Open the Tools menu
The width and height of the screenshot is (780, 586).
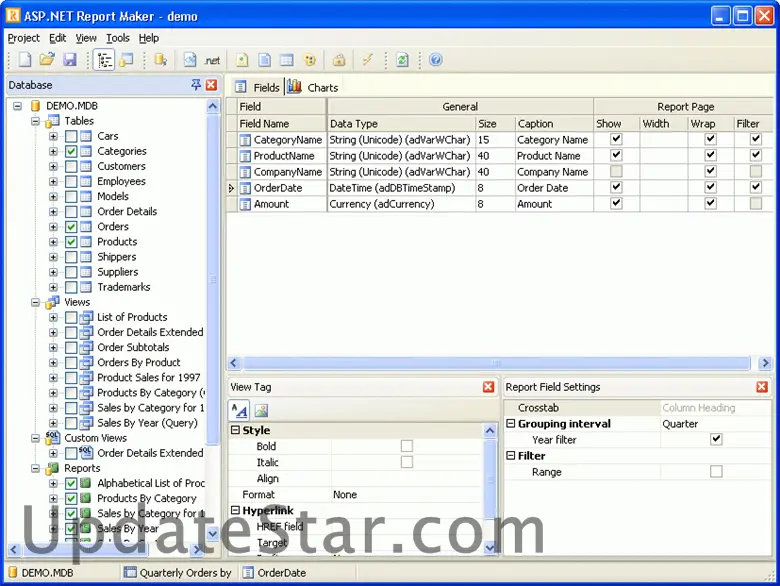click(x=118, y=38)
